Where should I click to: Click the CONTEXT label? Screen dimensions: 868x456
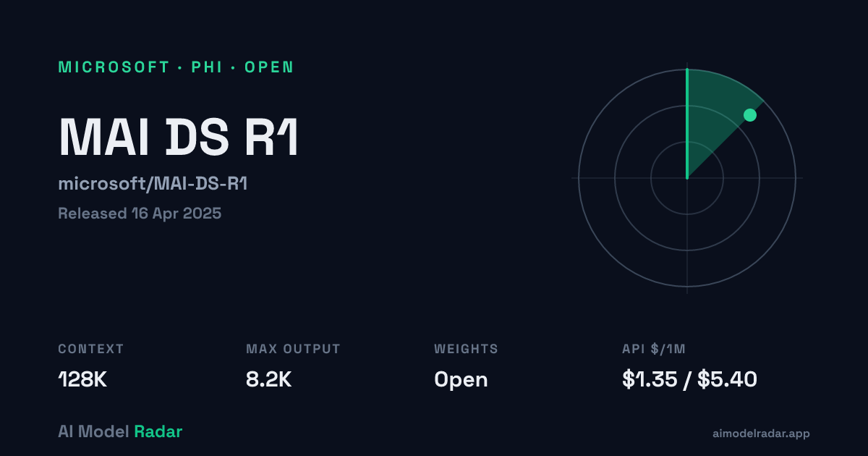tap(91, 349)
